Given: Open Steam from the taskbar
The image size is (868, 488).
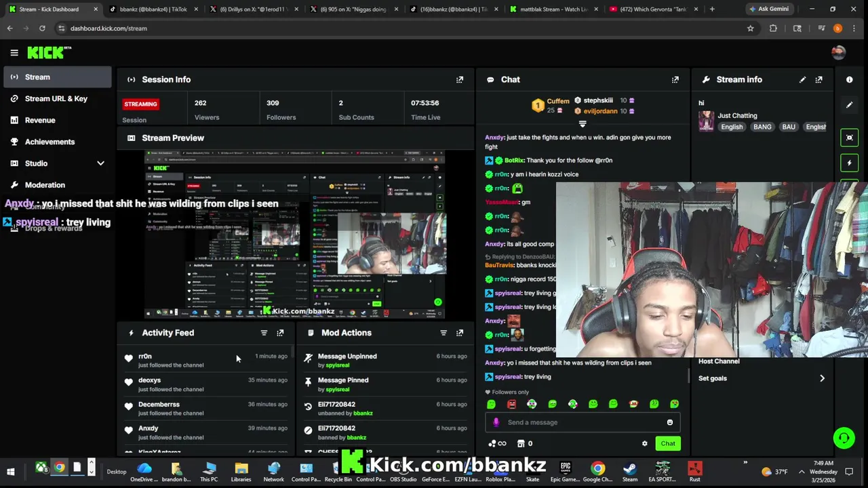Looking at the screenshot, I should (630, 472).
